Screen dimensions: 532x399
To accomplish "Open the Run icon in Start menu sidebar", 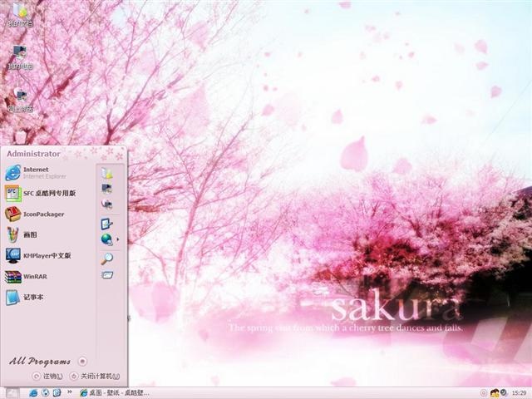I will [107, 274].
